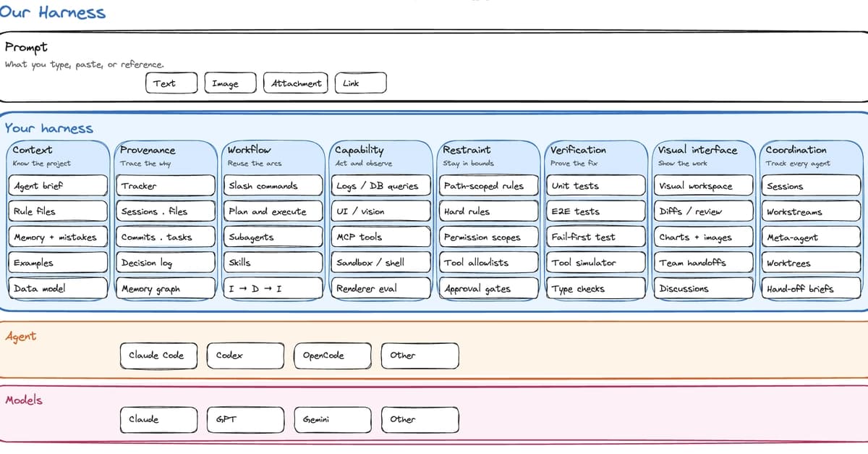Click Tool allowlists box
The width and height of the screenshot is (868, 454).
click(x=489, y=263)
